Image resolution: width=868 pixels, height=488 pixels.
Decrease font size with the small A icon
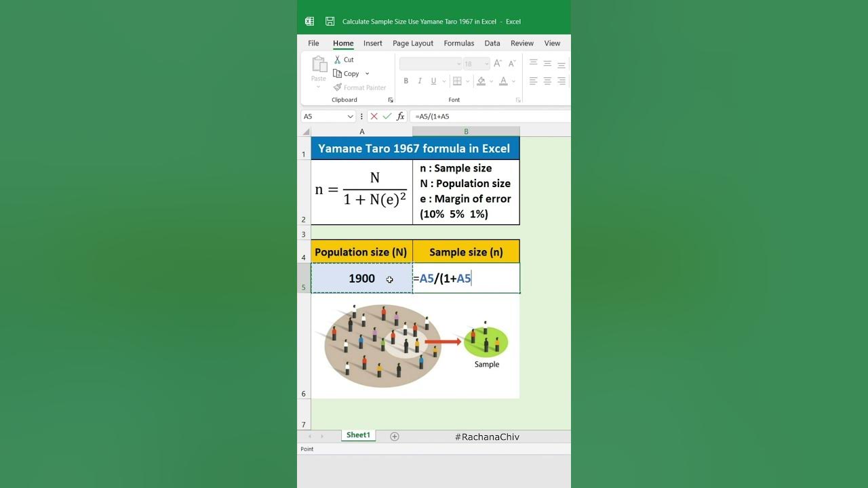click(513, 63)
